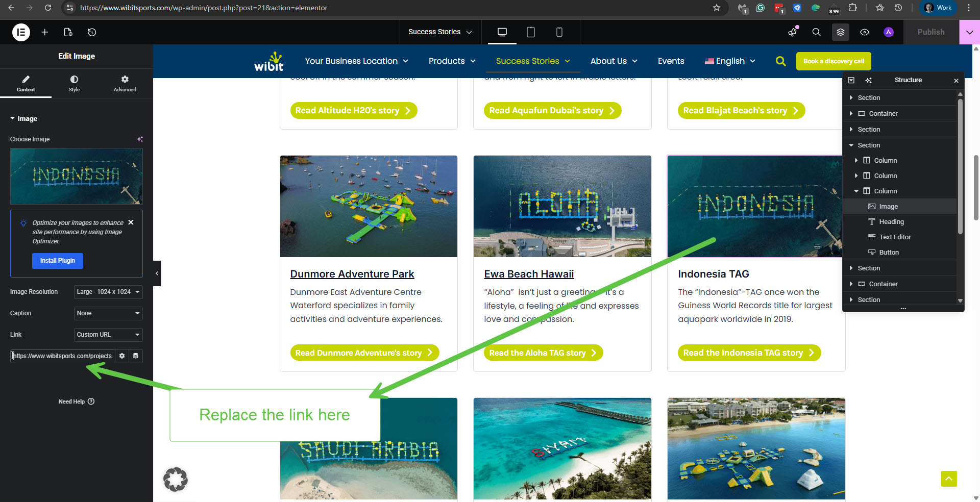Switch to desktop responsive view
The width and height of the screenshot is (980, 502).
502,32
